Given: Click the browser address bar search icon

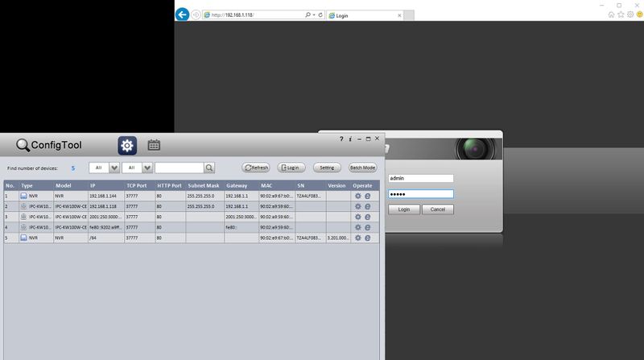Looking at the screenshot, I should [x=308, y=14].
